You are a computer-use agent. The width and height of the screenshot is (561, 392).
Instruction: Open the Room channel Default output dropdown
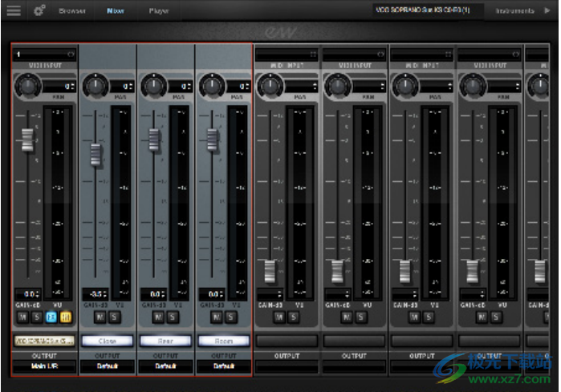[x=224, y=366]
